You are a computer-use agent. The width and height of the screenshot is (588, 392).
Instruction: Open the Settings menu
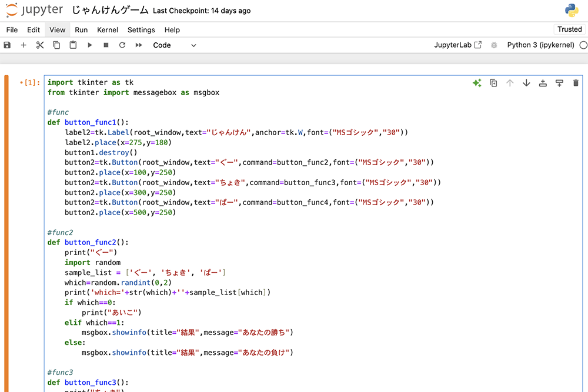click(141, 29)
